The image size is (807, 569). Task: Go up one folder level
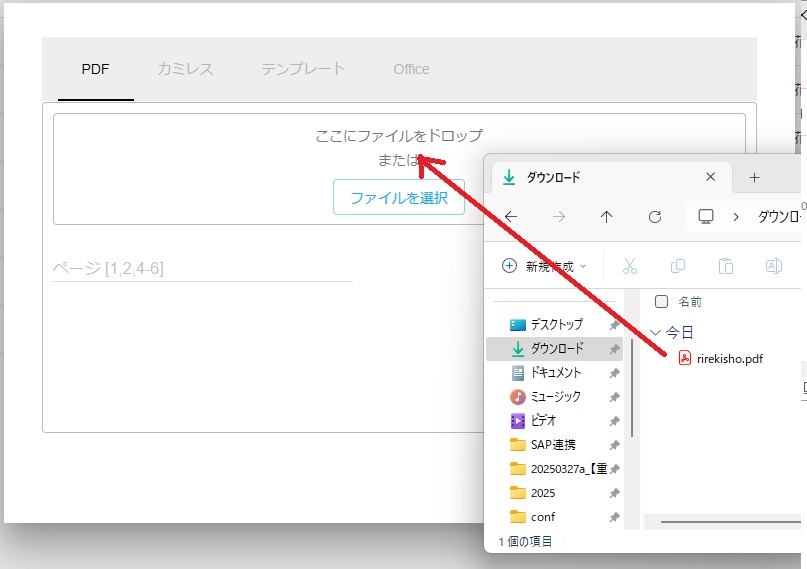[607, 217]
